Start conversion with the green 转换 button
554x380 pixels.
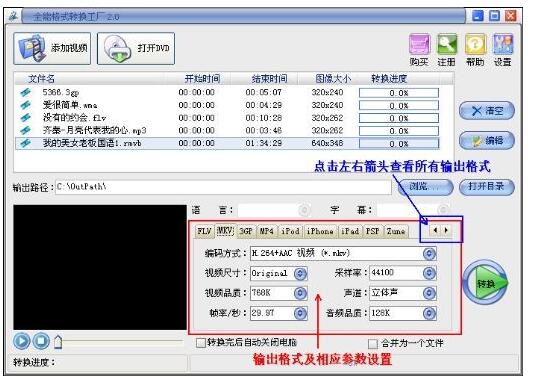485,283
